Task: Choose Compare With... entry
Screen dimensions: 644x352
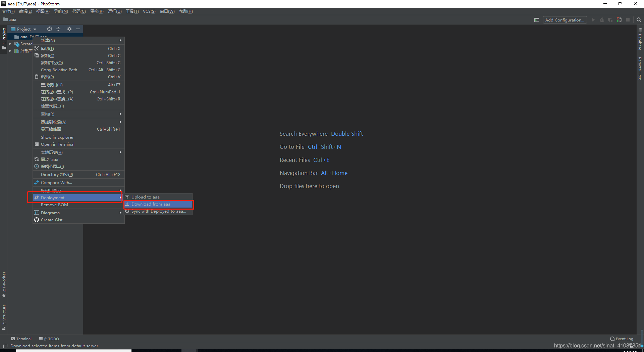Action: [78, 183]
